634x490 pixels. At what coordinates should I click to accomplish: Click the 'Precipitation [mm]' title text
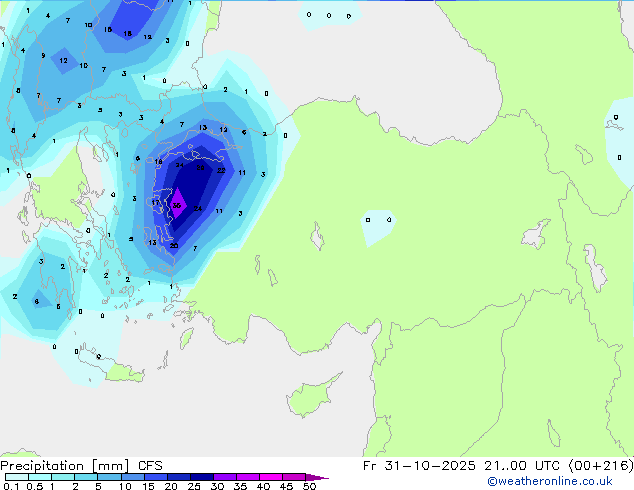[x=65, y=466]
